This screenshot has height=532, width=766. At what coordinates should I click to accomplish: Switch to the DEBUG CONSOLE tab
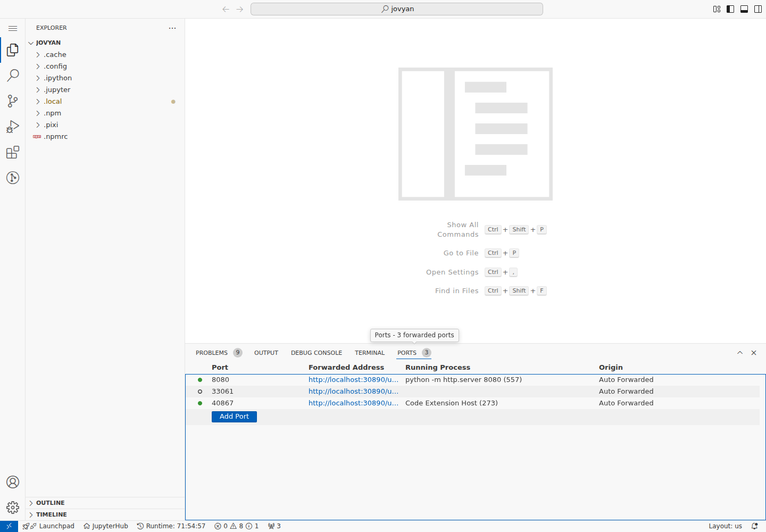[x=317, y=353]
